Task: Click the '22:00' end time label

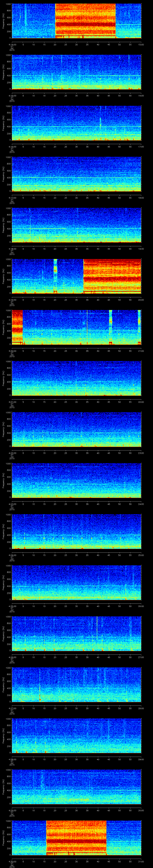Action: coord(141,402)
